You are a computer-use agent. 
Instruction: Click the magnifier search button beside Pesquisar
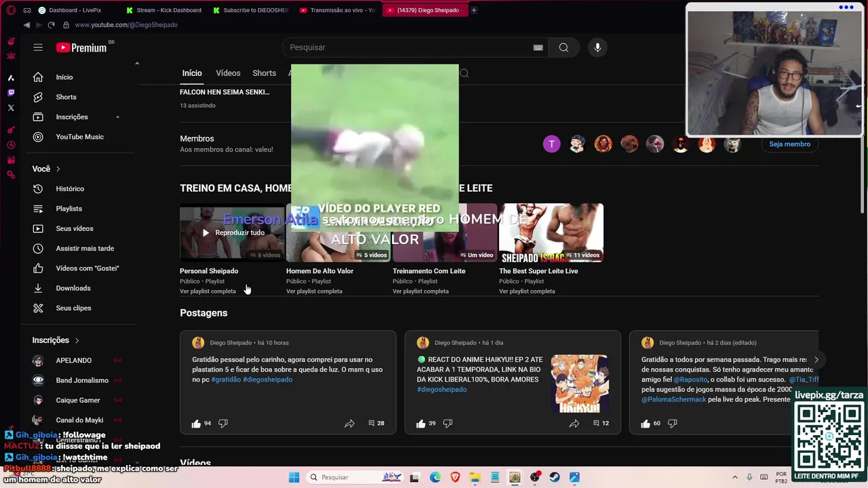click(x=564, y=47)
